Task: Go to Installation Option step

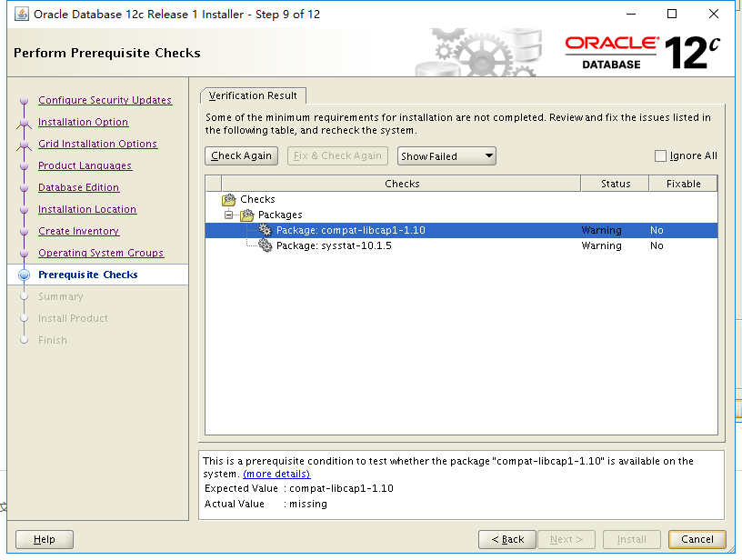Action: pos(84,122)
